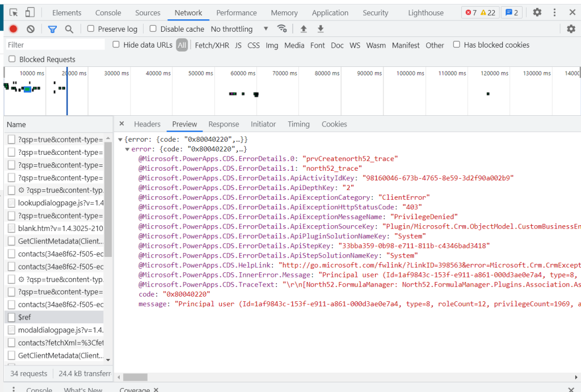Select the inspect element cursor icon
Image resolution: width=581 pixels, height=392 pixels.
pos(14,12)
